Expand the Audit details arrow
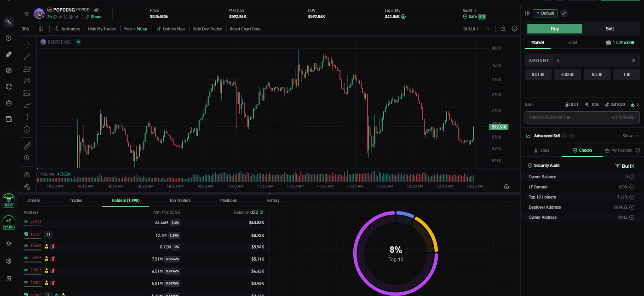This screenshot has height=296, width=644. pyautogui.click(x=476, y=10)
